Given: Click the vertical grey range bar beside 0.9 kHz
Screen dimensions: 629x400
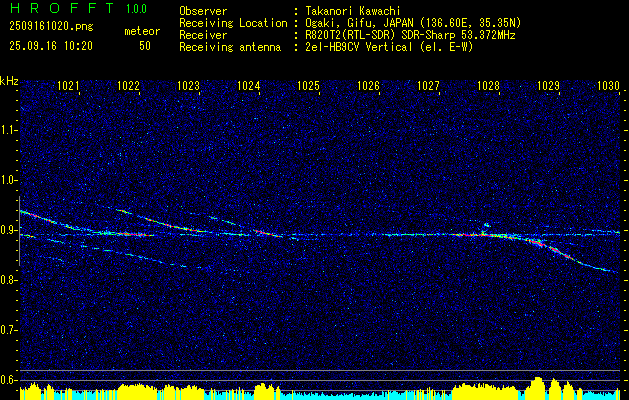Looking at the screenshot, I should [x=19, y=231].
